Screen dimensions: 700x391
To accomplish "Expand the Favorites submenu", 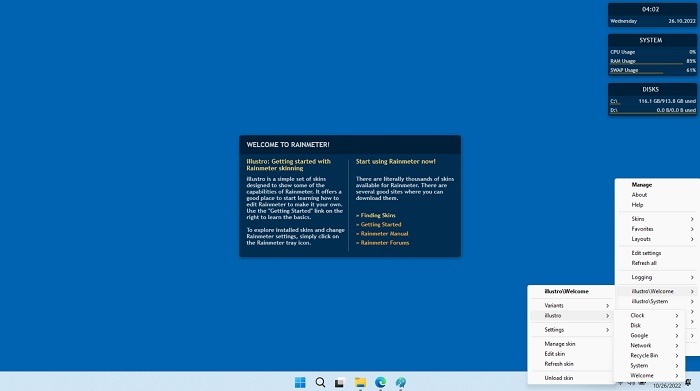I will (x=657, y=229).
